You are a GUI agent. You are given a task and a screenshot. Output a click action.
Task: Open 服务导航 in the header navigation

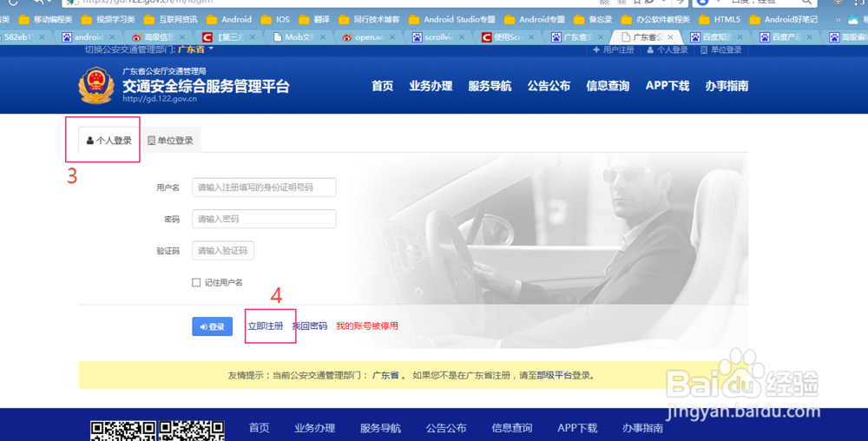click(490, 86)
